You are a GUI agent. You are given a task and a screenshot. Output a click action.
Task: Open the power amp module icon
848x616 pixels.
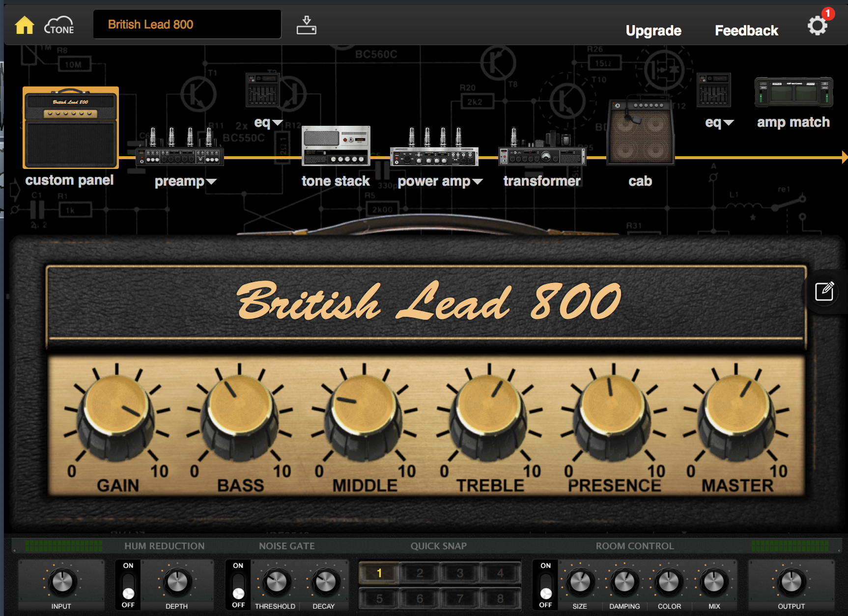(434, 146)
